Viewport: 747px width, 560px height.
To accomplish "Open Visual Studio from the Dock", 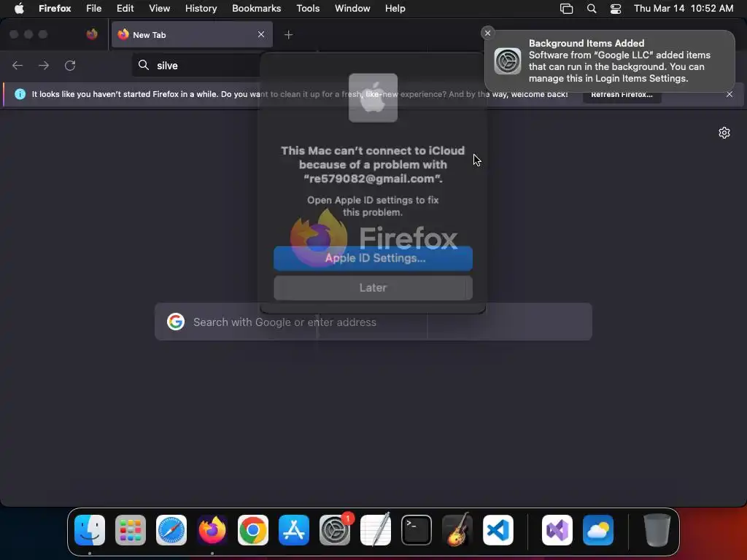I will pyautogui.click(x=557, y=530).
